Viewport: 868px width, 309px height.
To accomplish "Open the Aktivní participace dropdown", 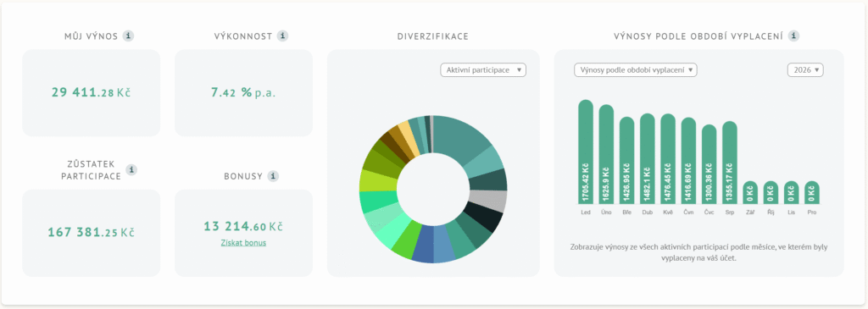I will click(x=483, y=70).
